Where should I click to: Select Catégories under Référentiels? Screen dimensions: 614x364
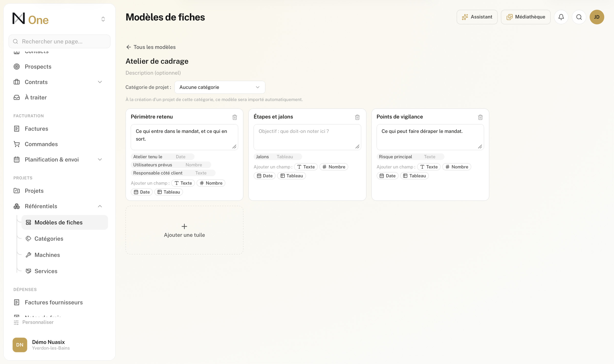[x=65, y=238]
